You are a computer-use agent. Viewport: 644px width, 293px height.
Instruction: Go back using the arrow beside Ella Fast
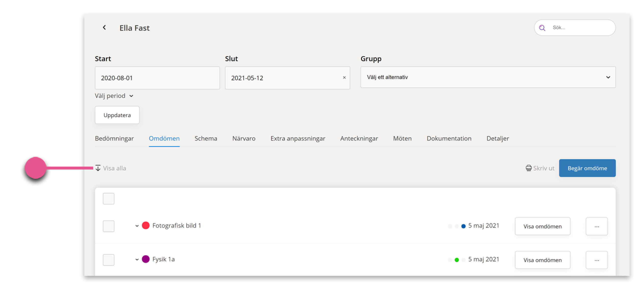[104, 27]
